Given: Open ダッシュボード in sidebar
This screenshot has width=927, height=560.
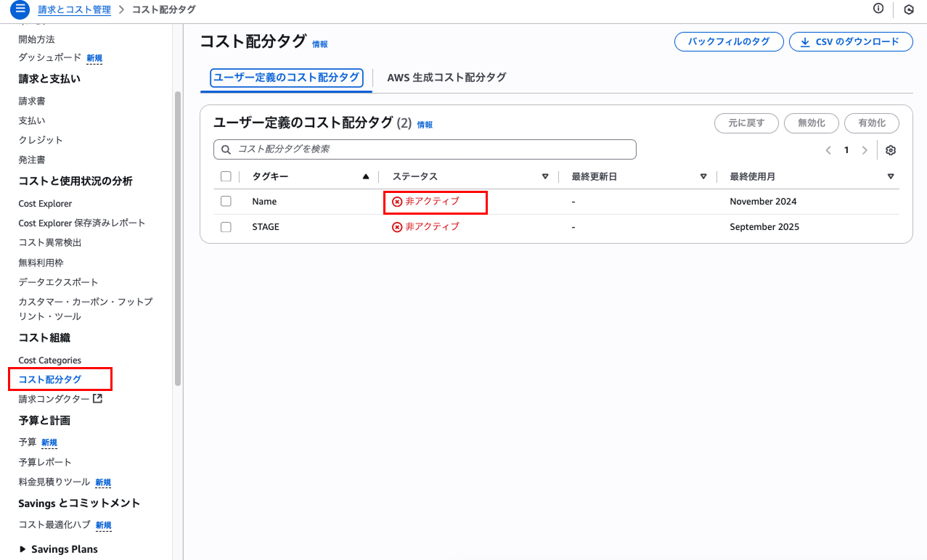Looking at the screenshot, I should pyautogui.click(x=49, y=57).
